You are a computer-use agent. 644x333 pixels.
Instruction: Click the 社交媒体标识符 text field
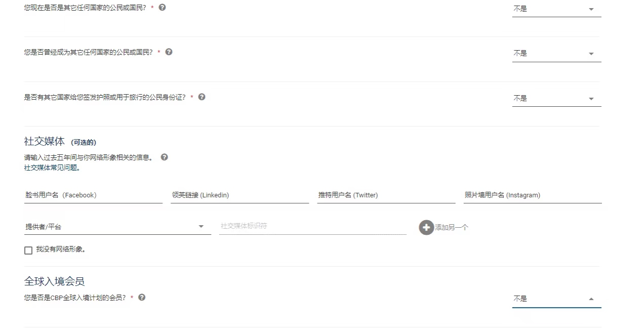point(312,226)
